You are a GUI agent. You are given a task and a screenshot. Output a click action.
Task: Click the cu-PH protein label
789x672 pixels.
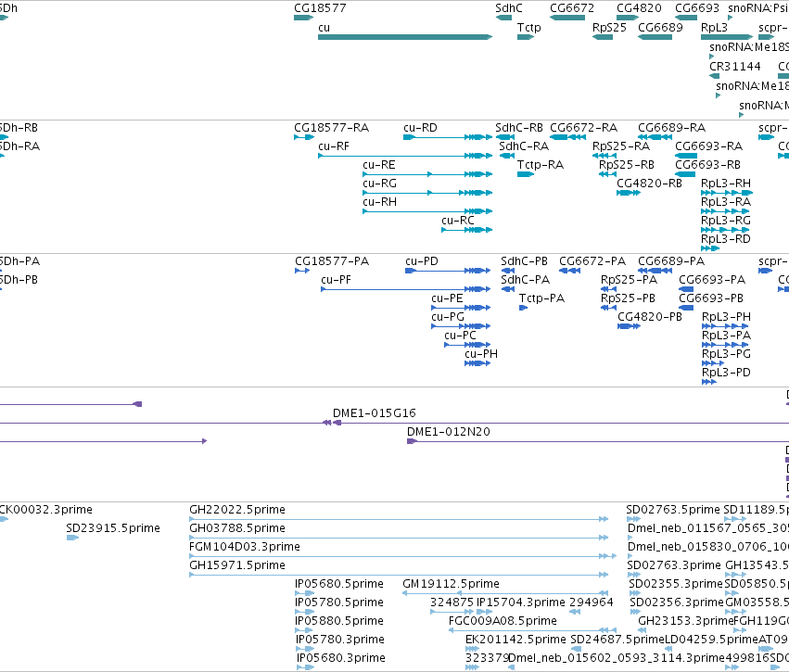481,354
